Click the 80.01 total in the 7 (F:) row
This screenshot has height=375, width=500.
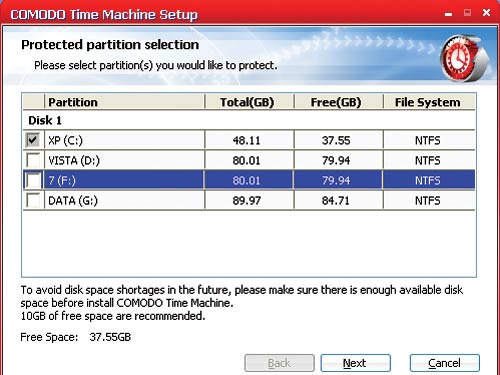click(246, 181)
